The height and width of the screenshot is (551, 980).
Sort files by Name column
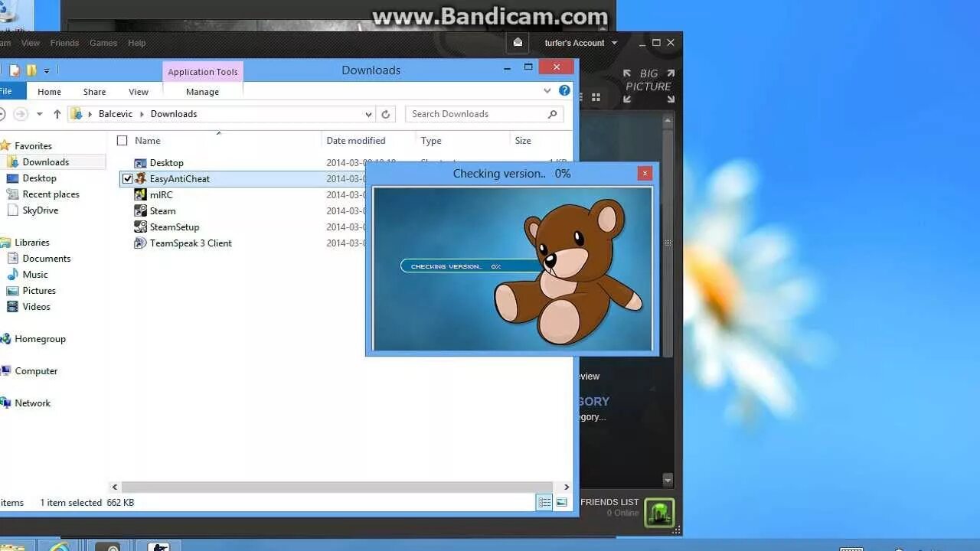(x=148, y=140)
